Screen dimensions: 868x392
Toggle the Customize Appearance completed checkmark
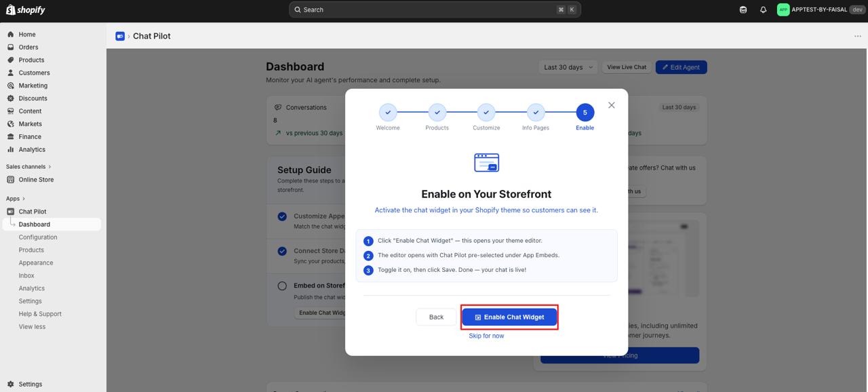[x=282, y=216]
